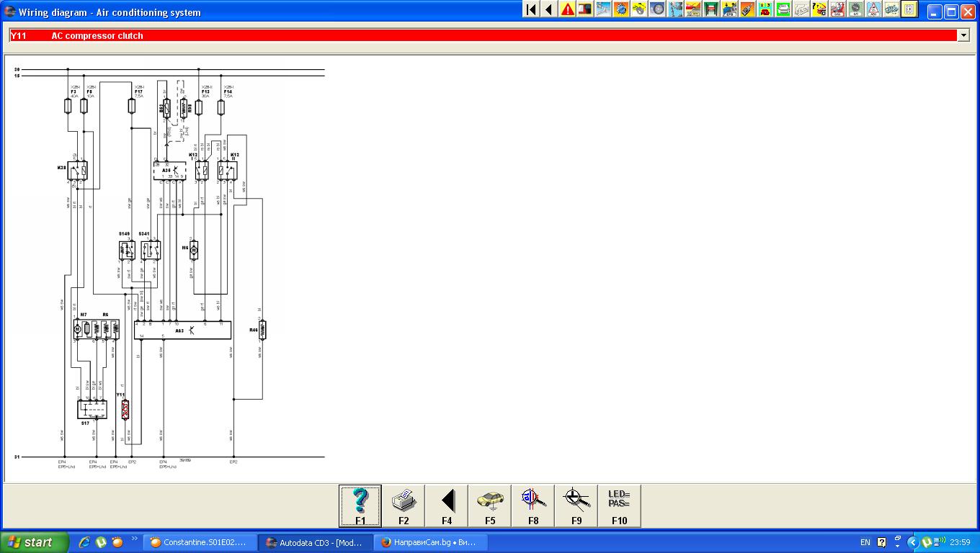
Task: Click the F9 wire magnifier button
Action: click(x=576, y=505)
